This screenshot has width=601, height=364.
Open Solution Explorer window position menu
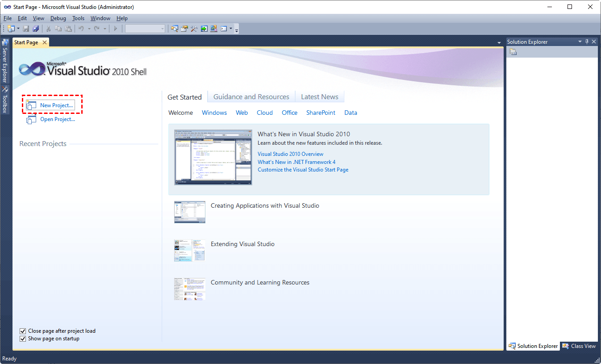[x=580, y=42]
